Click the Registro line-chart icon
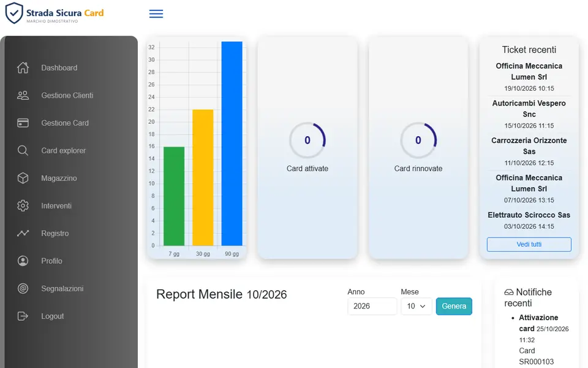 [23, 233]
